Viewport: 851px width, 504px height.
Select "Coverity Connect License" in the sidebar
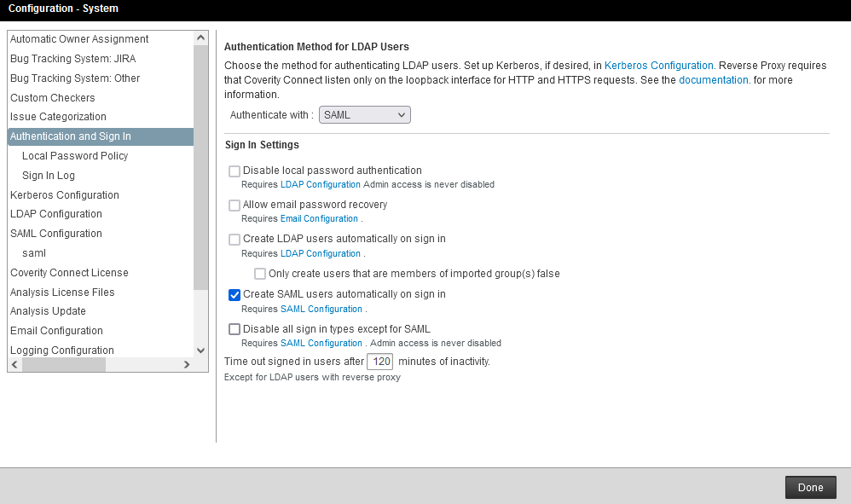(70, 272)
